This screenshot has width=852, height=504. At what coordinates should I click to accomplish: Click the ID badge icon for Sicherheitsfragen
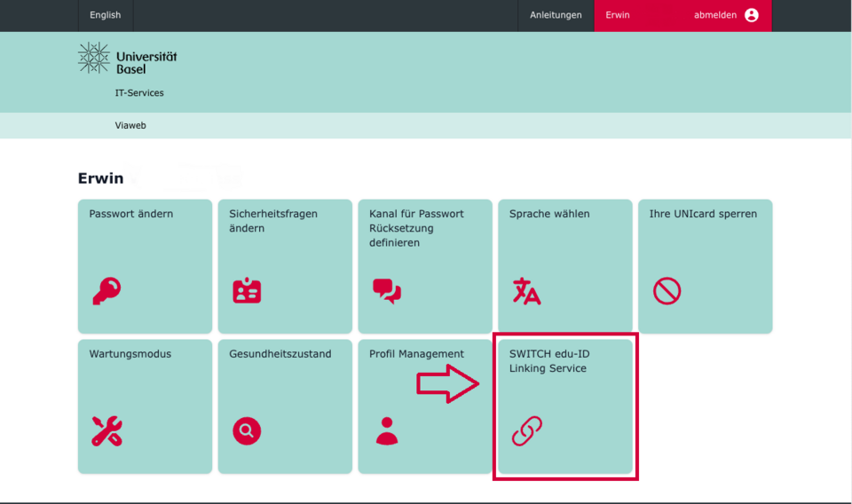tap(247, 291)
